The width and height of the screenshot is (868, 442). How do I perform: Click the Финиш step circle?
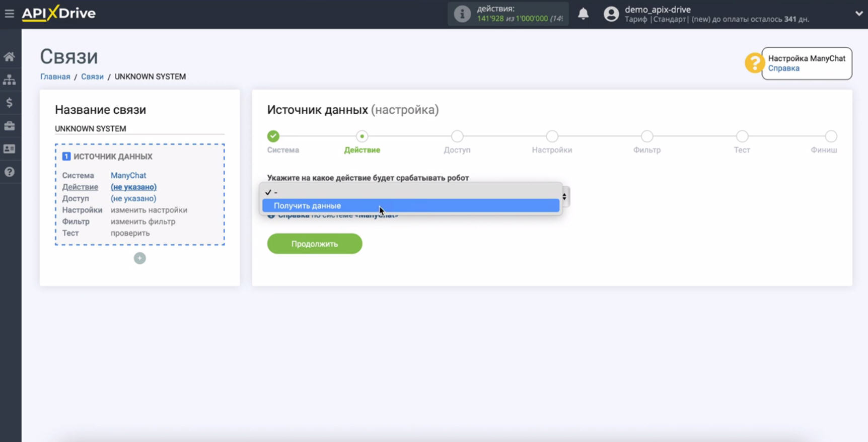pos(831,136)
